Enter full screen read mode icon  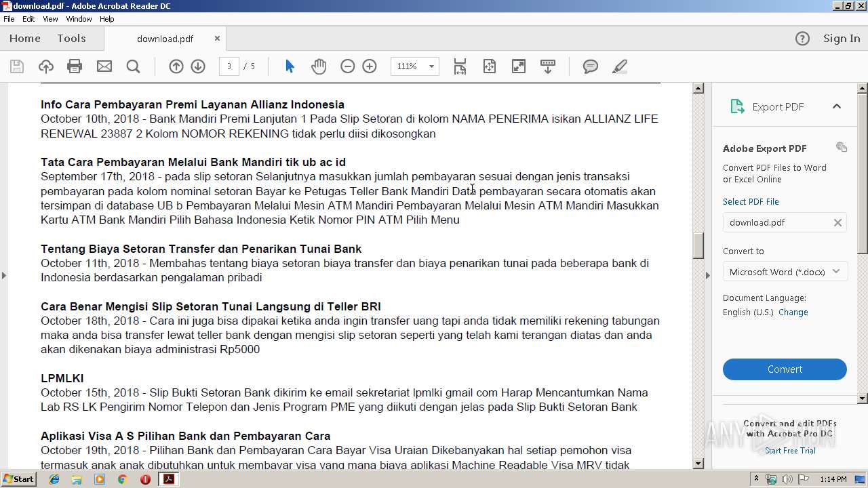pos(519,66)
